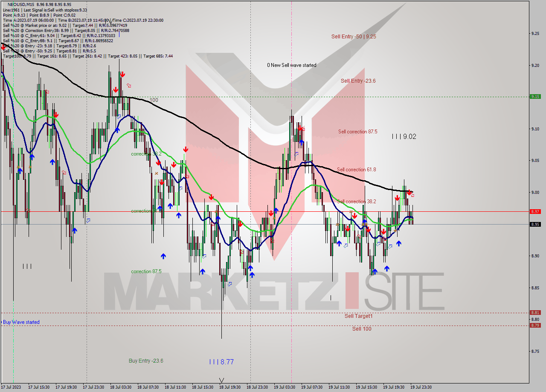The width and height of the screenshot is (546, 392).
Task: Click the '19 Jul 23:30' time axis label
Action: click(x=421, y=387)
